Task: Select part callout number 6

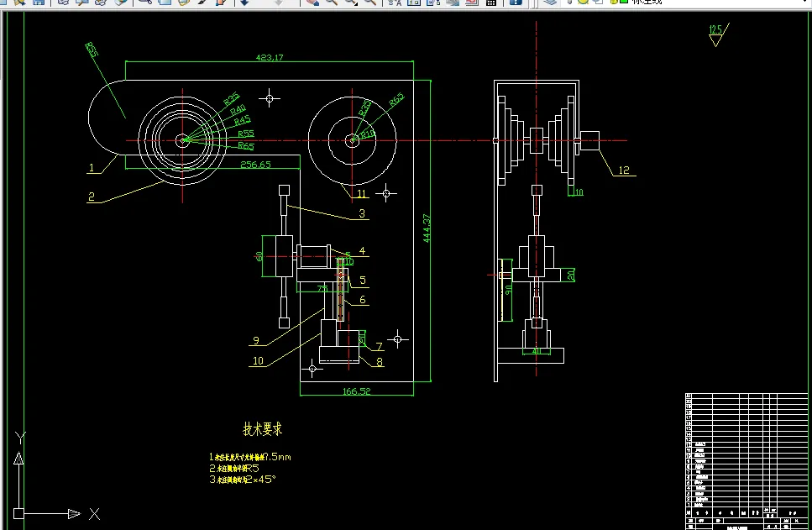Action: (x=363, y=300)
